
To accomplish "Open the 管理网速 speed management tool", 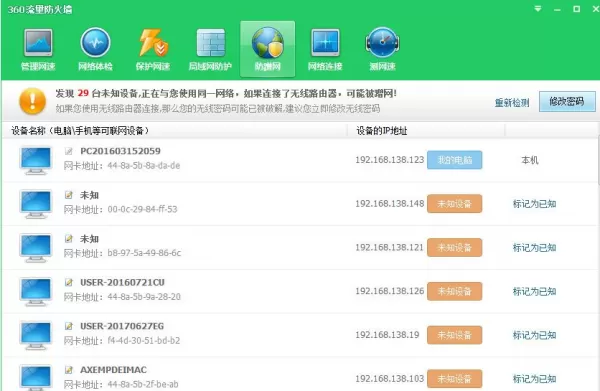I will point(38,50).
